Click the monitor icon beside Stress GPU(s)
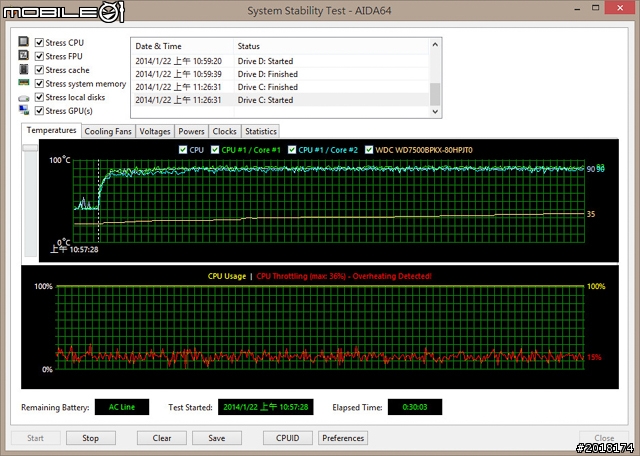Image resolution: width=640 pixels, height=456 pixels. [x=24, y=110]
